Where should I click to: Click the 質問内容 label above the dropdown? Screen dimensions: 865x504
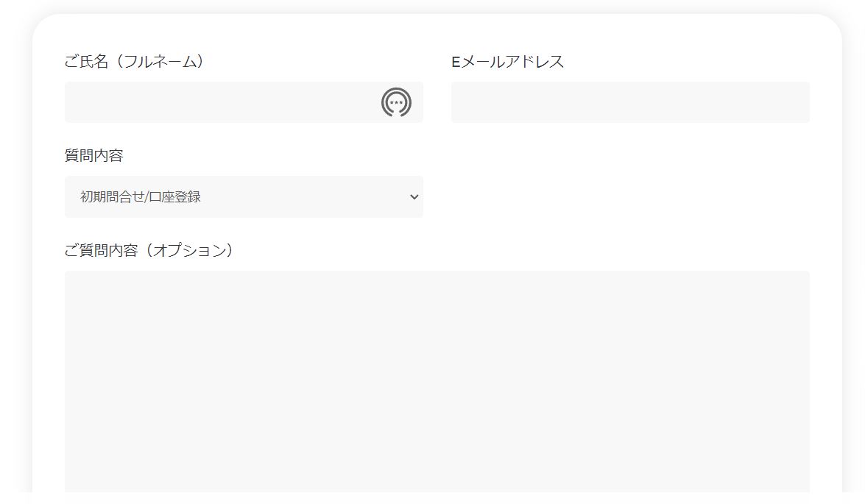coord(93,155)
